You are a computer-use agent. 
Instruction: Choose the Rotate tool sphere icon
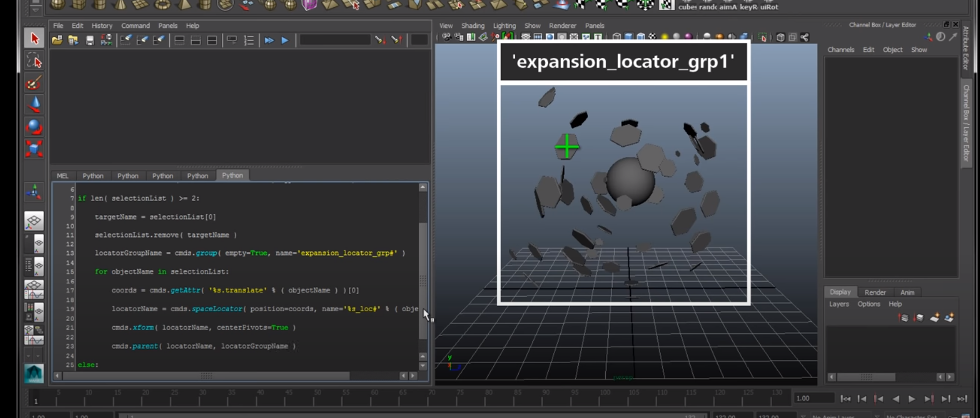[34, 127]
